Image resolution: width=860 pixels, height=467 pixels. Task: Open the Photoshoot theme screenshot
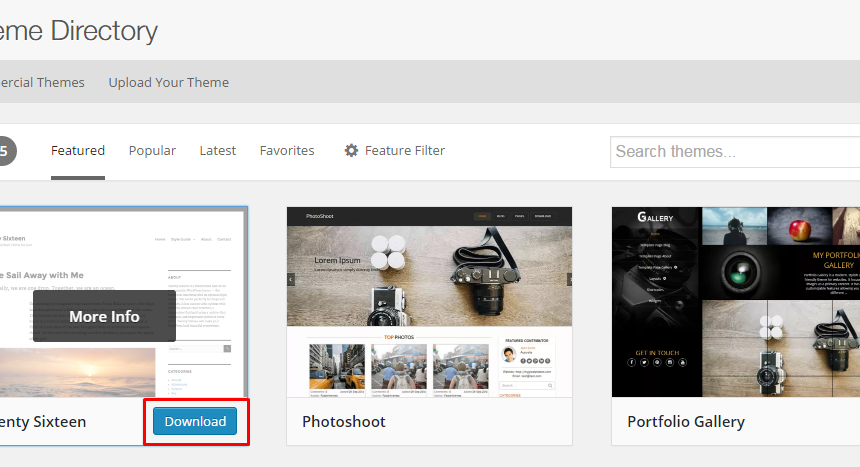pos(429,302)
